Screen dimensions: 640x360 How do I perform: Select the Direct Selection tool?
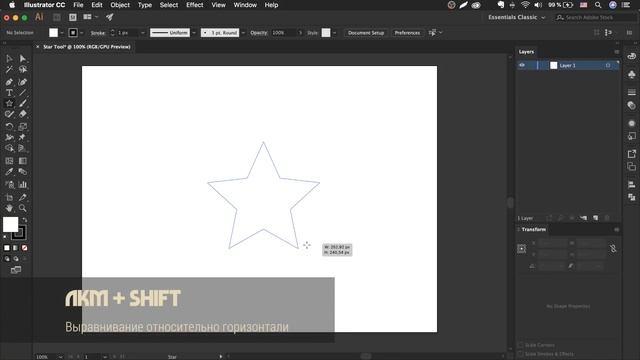[x=22, y=58]
